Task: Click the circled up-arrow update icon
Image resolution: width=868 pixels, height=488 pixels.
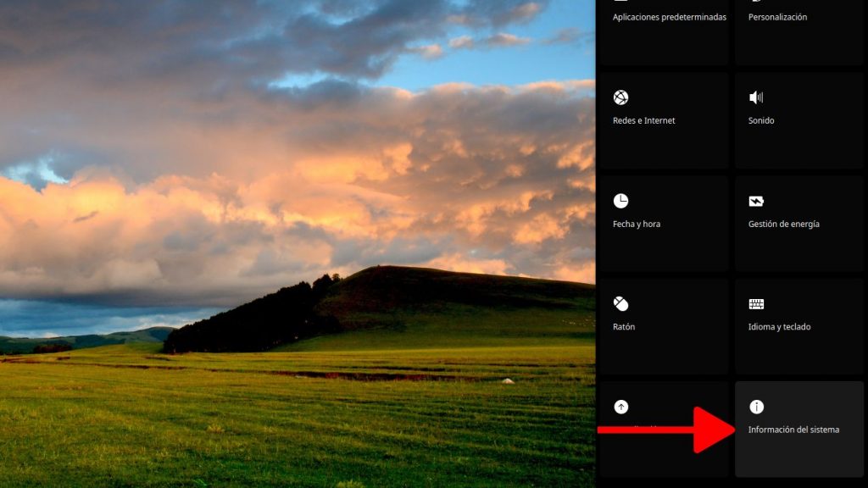Action: click(620, 407)
